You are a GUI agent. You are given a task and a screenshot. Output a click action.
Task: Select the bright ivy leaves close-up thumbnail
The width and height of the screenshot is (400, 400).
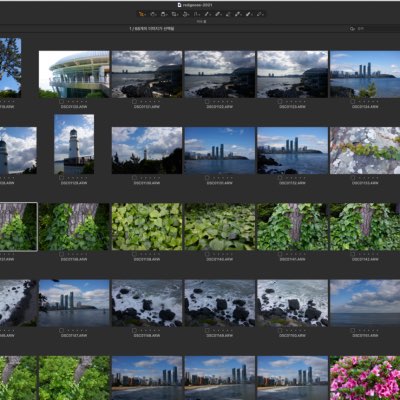pyautogui.click(x=147, y=227)
